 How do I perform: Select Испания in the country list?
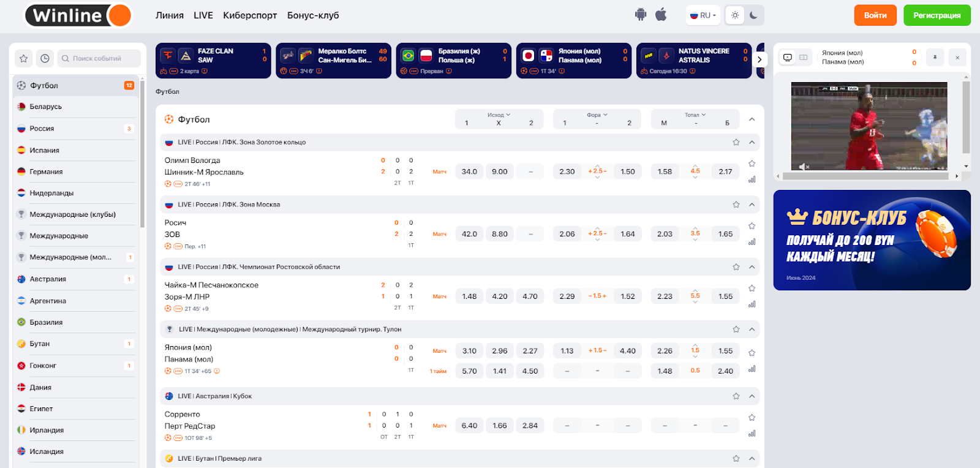click(75, 150)
